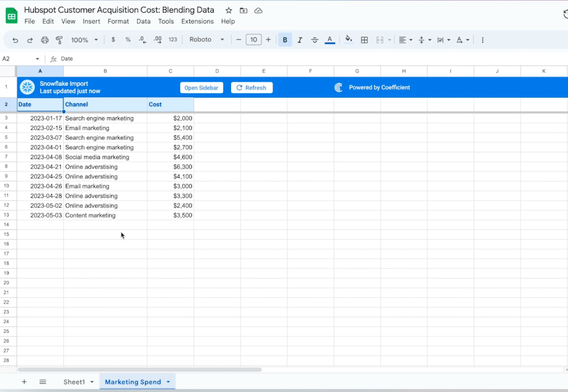Viewport: 568px width, 392px height.
Task: Select column B header
Action: tap(105, 71)
